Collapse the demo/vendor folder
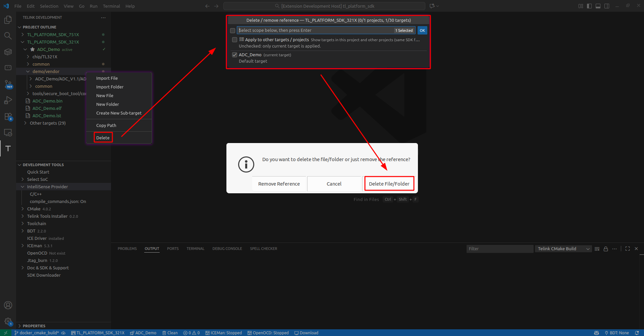This screenshot has height=336, width=644. pos(28,71)
